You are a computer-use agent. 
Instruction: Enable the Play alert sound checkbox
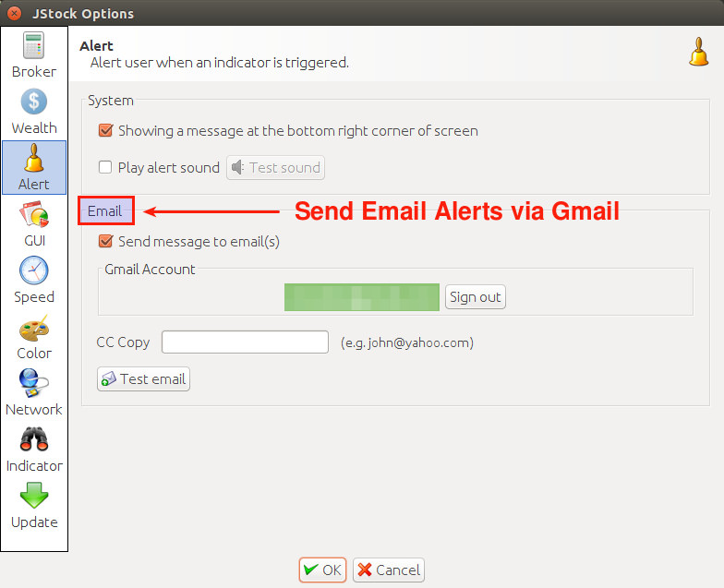click(x=105, y=167)
